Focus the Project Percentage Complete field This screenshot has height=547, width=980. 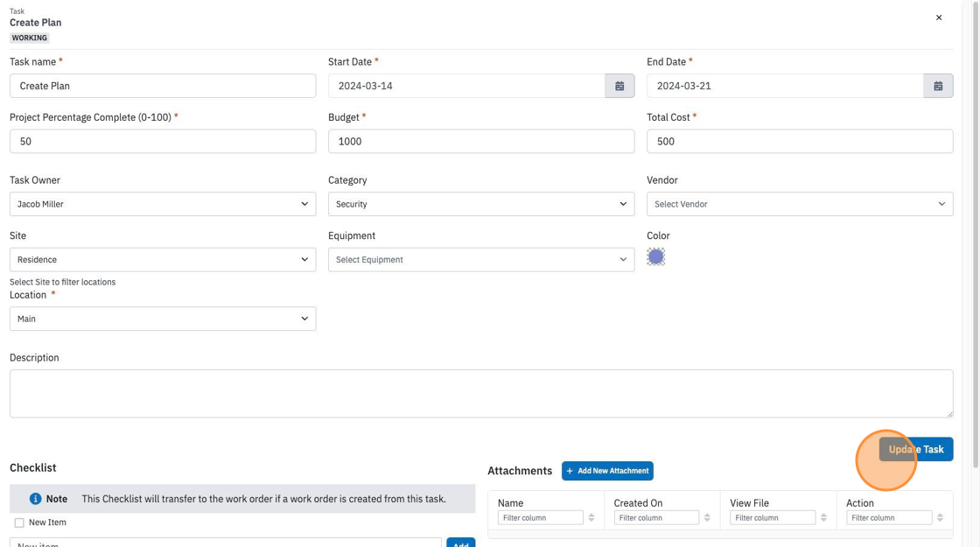coord(163,141)
